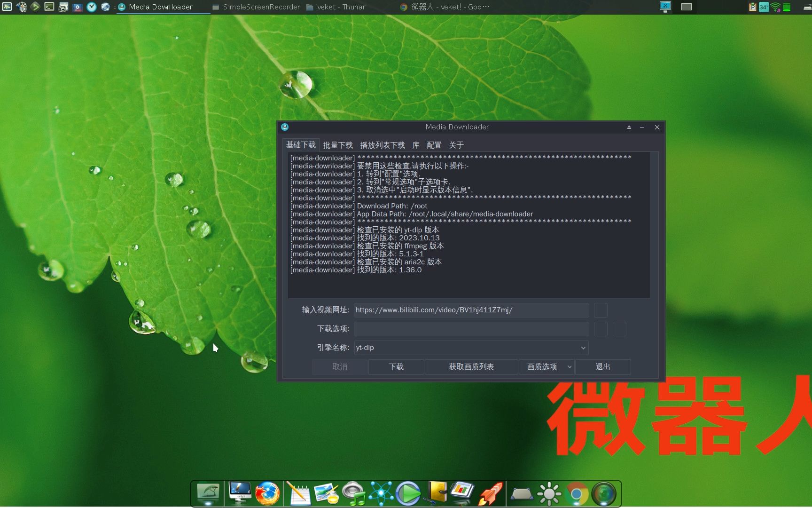Click the Wi-Fi signal icon in the system tray
The width and height of the screenshot is (812, 508).
coord(775,7)
